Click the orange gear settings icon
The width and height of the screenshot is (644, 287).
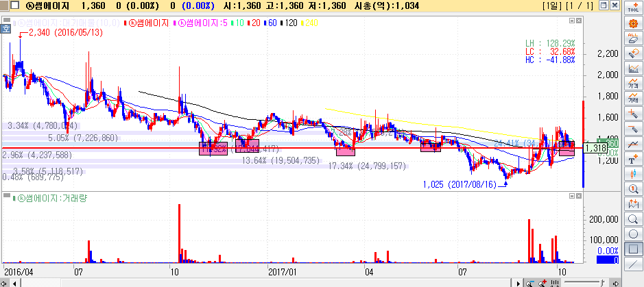pyautogui.click(x=634, y=23)
